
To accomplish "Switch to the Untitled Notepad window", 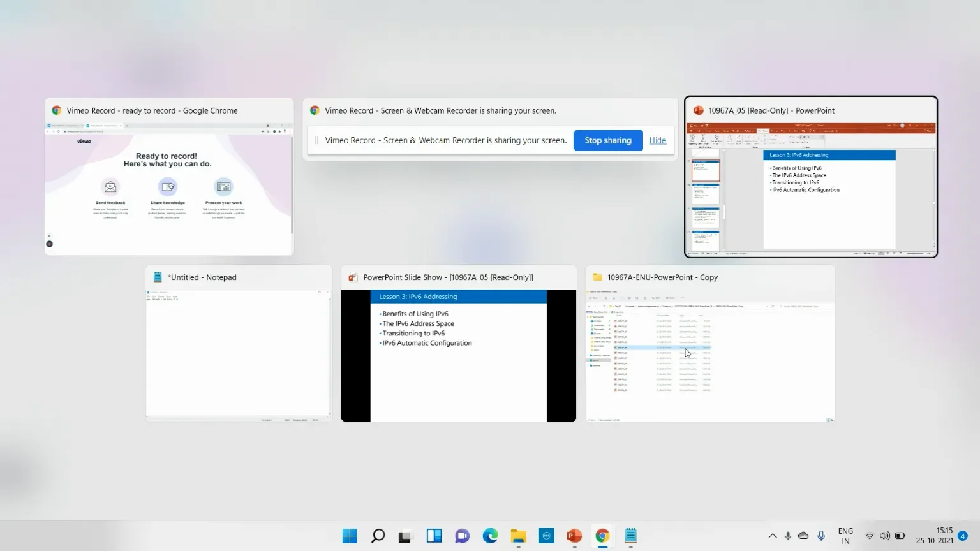I will pyautogui.click(x=239, y=343).
